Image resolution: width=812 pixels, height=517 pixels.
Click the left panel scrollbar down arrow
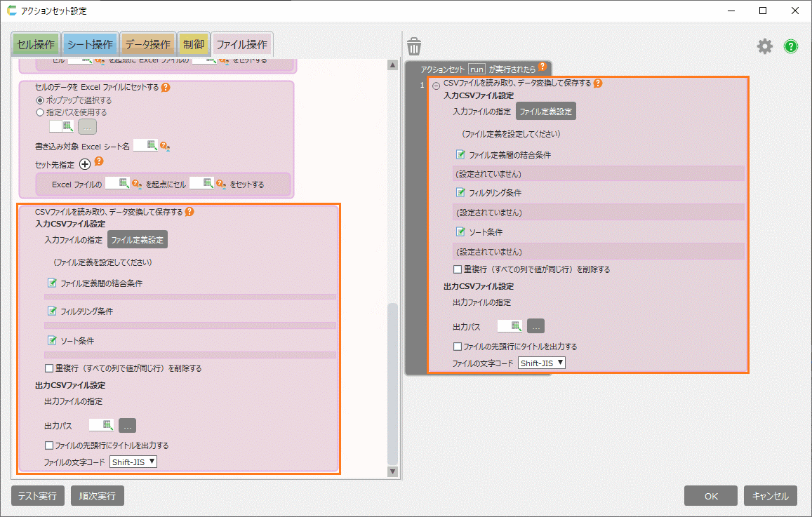point(392,472)
